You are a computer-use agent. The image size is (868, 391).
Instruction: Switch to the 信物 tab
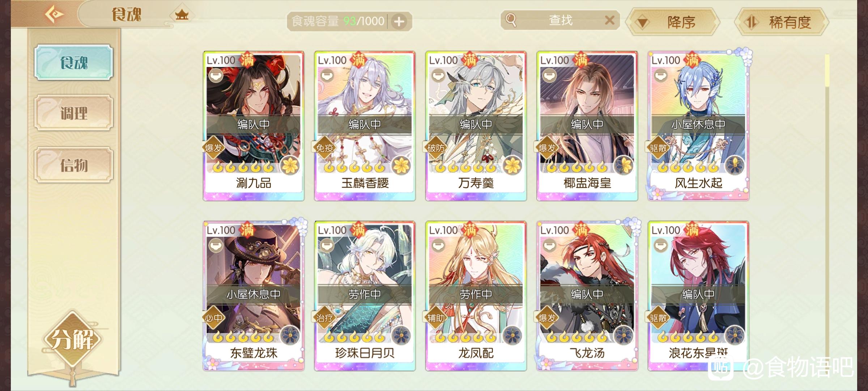pos(74,165)
